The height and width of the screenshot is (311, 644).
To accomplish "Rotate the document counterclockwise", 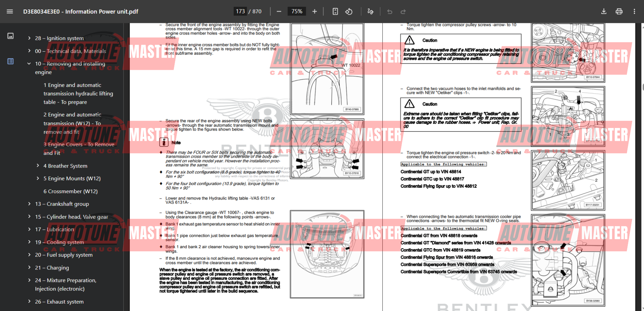I will point(349,11).
